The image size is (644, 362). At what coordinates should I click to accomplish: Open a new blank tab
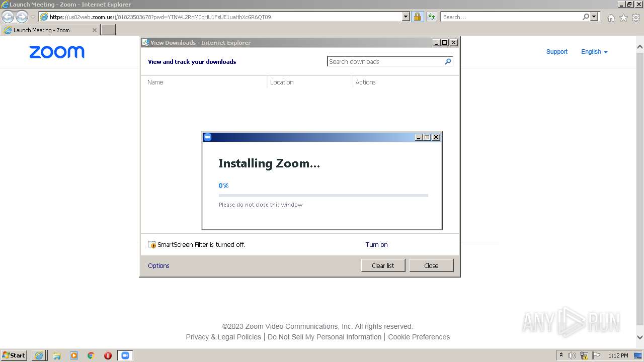point(108,30)
